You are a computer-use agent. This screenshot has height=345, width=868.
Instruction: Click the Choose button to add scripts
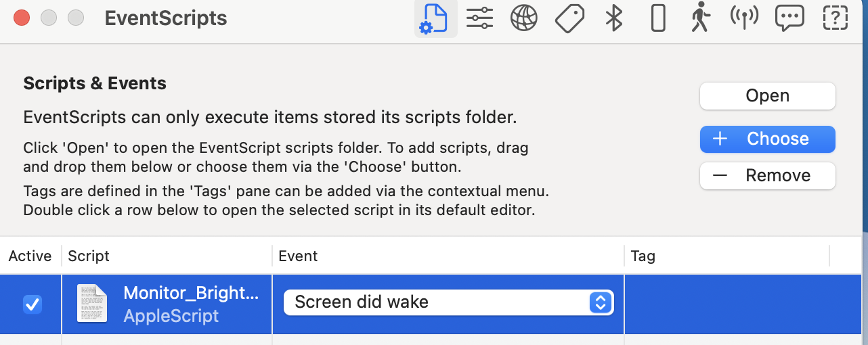coord(767,139)
